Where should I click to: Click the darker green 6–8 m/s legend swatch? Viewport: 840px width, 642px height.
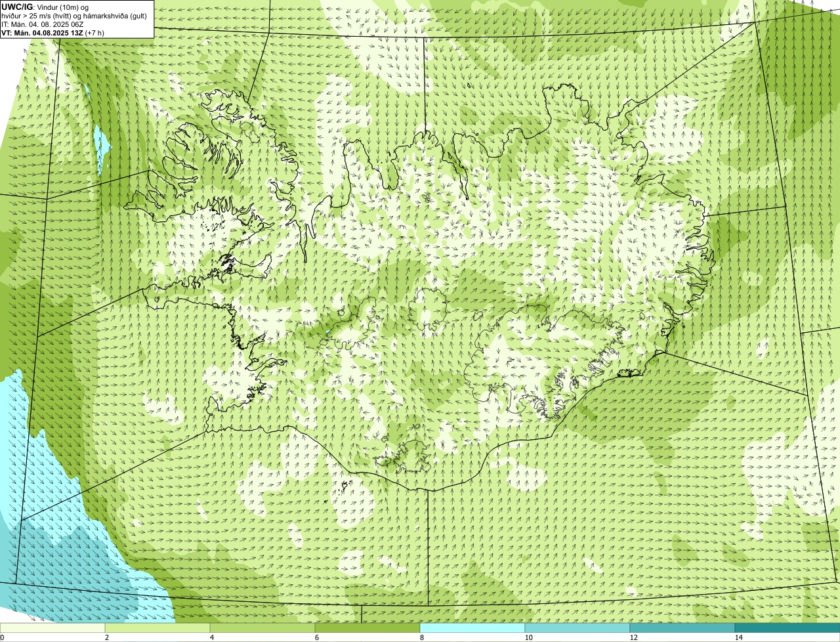[367, 628]
